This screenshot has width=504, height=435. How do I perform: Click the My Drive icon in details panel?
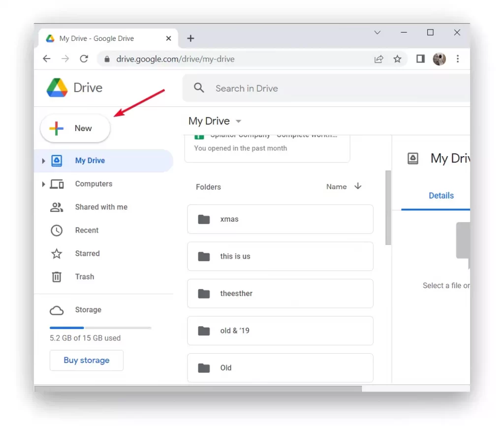click(413, 158)
